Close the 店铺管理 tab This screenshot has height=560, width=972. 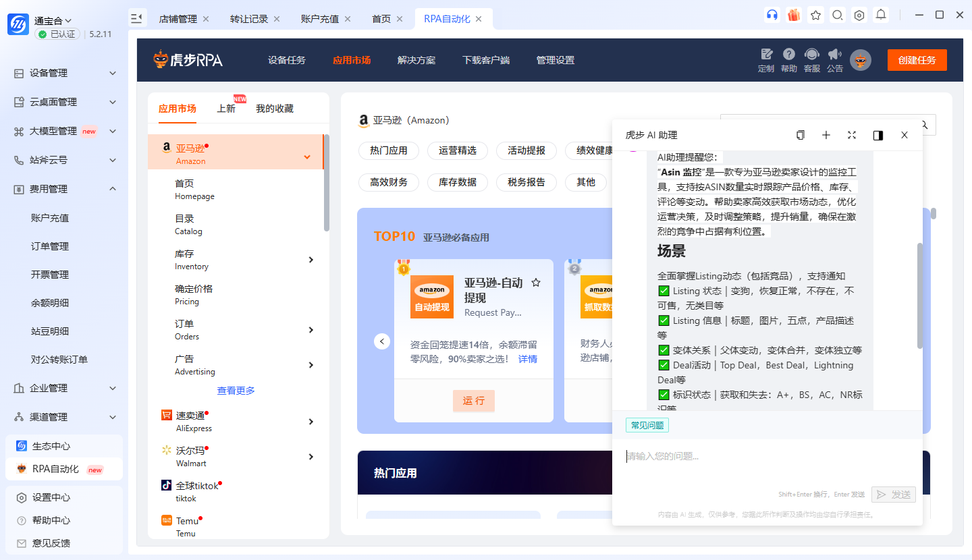pos(206,19)
